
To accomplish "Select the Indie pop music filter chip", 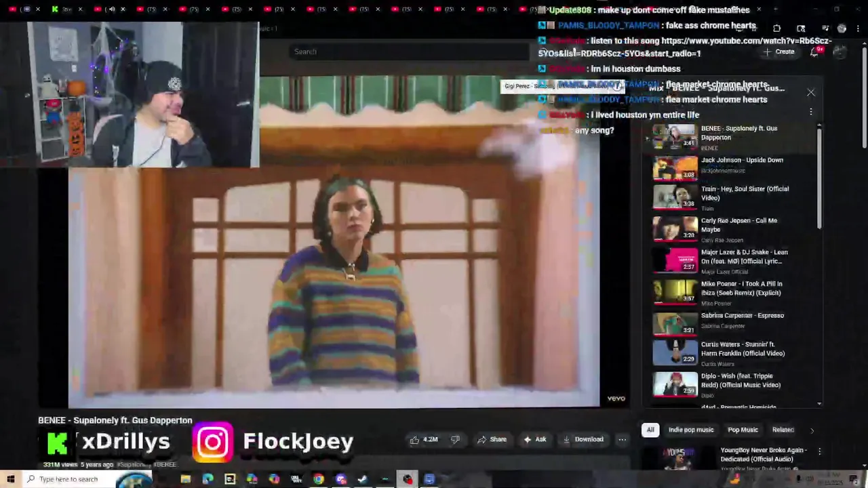I will 691,430.
